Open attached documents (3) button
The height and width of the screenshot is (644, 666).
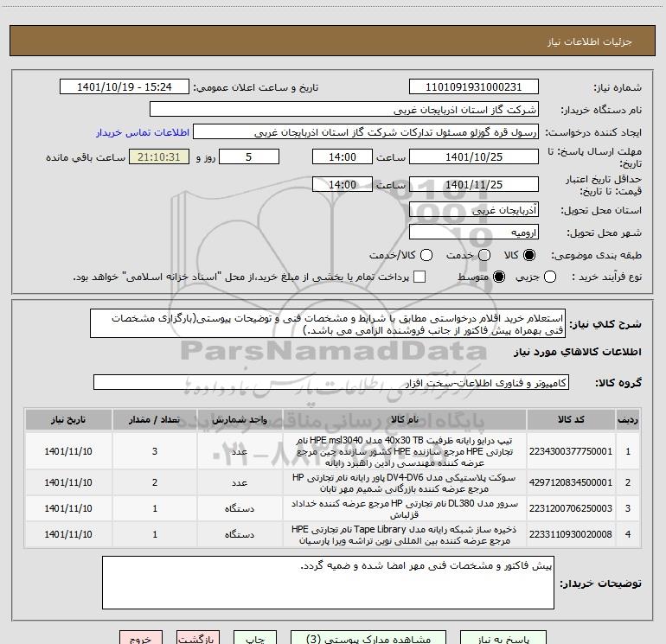click(x=368, y=638)
